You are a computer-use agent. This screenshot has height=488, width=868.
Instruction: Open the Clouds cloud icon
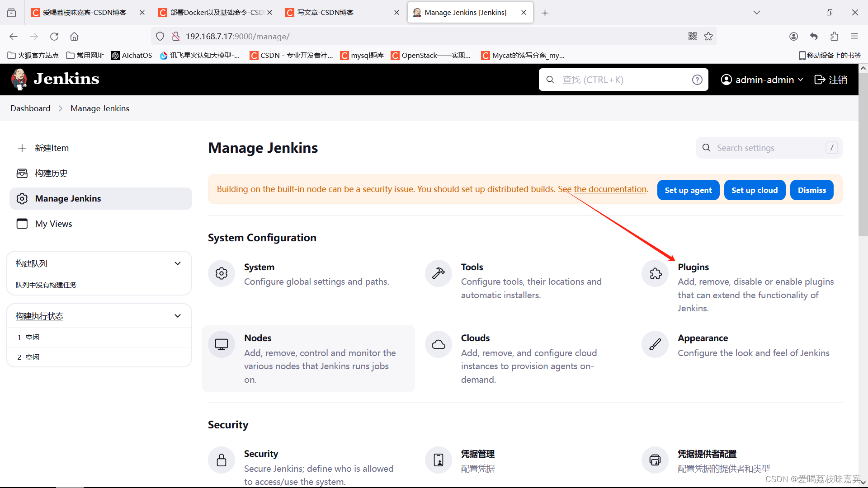439,344
